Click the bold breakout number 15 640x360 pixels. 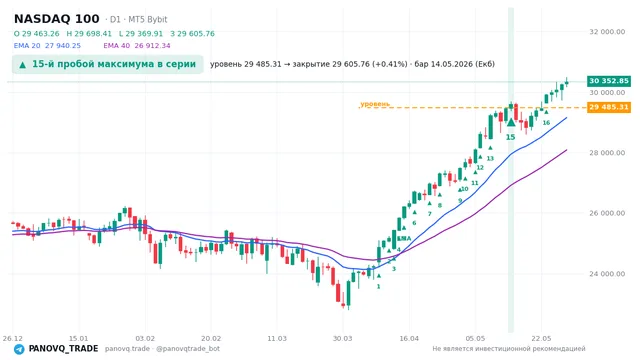pos(511,137)
